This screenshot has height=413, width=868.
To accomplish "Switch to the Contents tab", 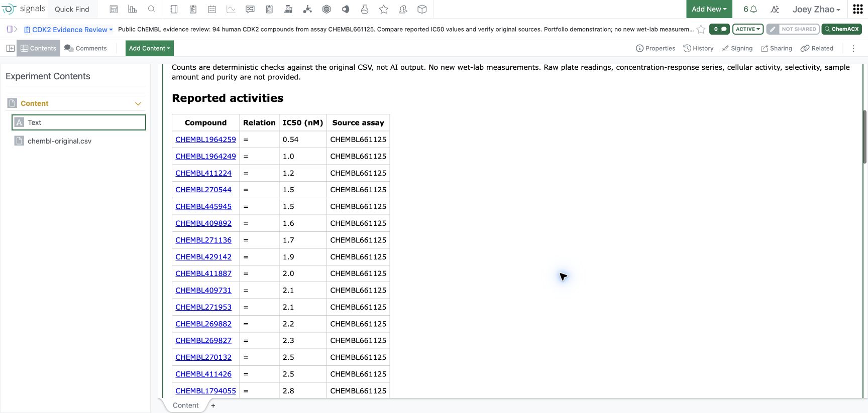I will coord(38,48).
